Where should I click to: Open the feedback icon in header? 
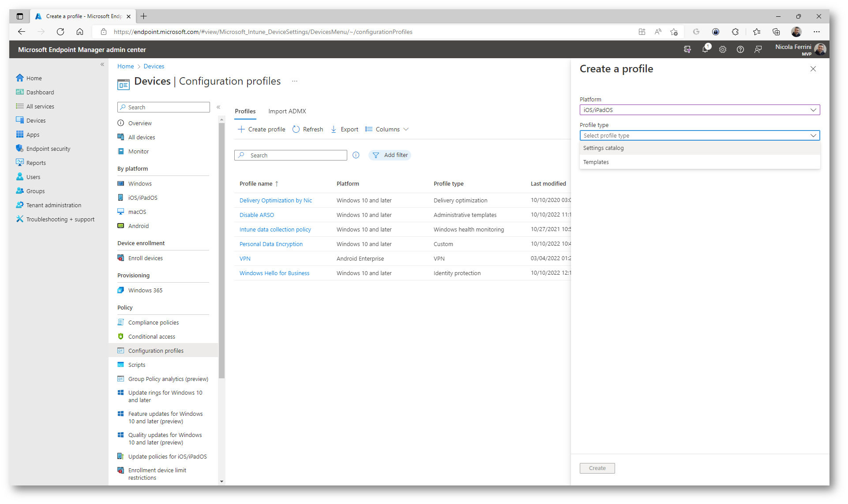[x=758, y=50]
